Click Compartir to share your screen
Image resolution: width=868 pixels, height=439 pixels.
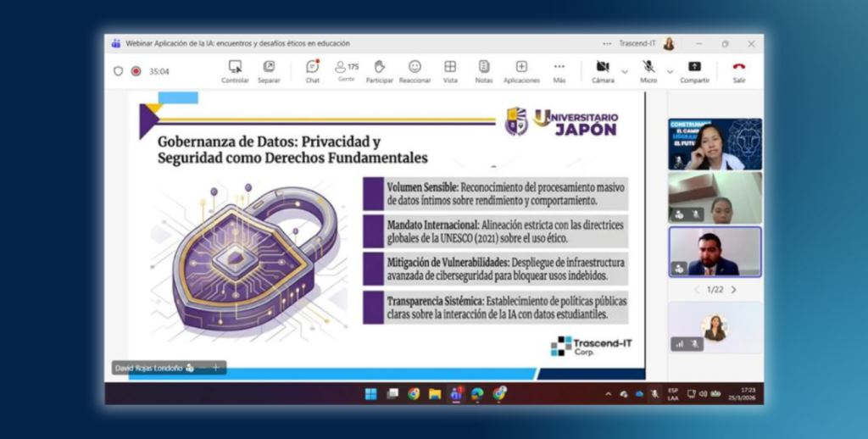pyautogui.click(x=694, y=70)
